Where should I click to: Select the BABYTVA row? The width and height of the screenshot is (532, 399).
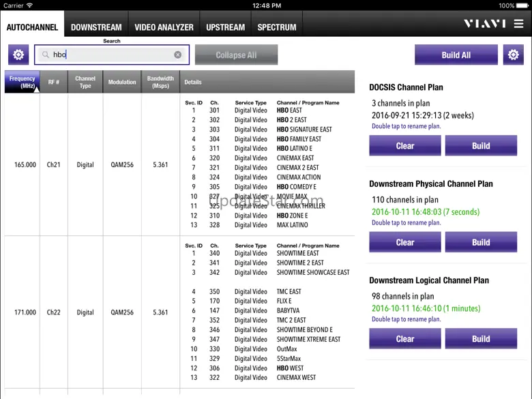coord(267,310)
